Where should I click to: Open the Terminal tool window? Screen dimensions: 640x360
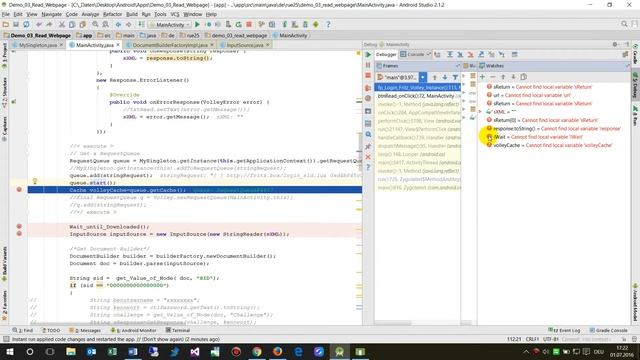click(178, 330)
